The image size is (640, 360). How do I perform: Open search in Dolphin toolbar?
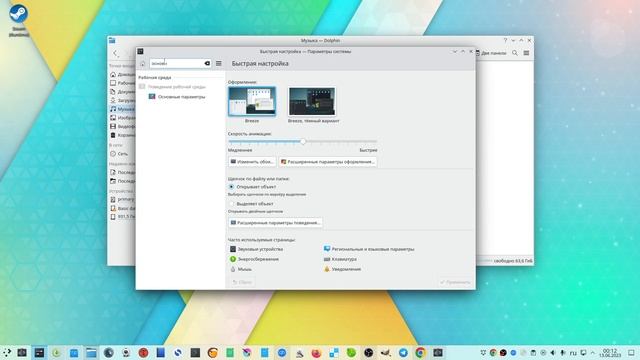click(x=515, y=53)
